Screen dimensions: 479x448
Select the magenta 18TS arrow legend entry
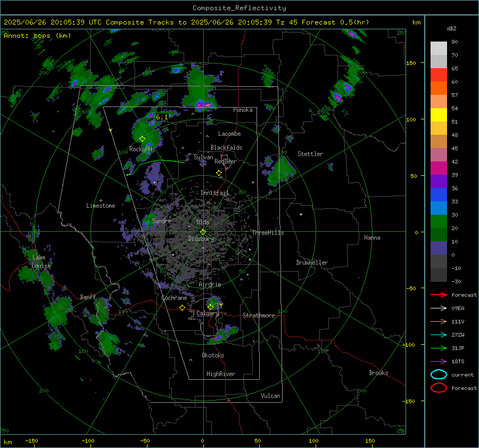tap(439, 362)
